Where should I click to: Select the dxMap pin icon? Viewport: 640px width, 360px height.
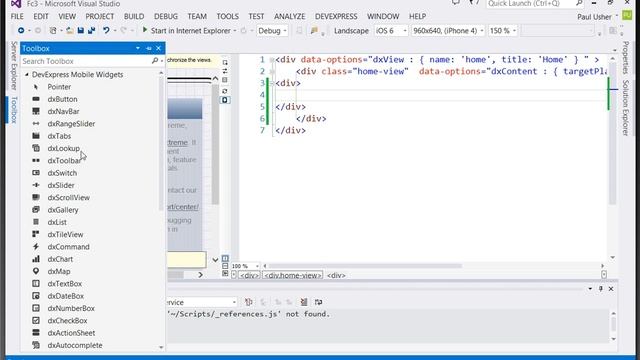click(36, 271)
